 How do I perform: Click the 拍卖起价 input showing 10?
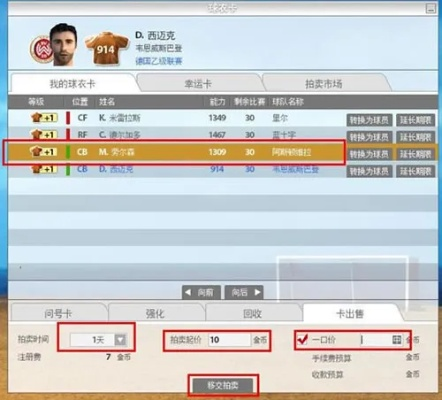[229, 340]
